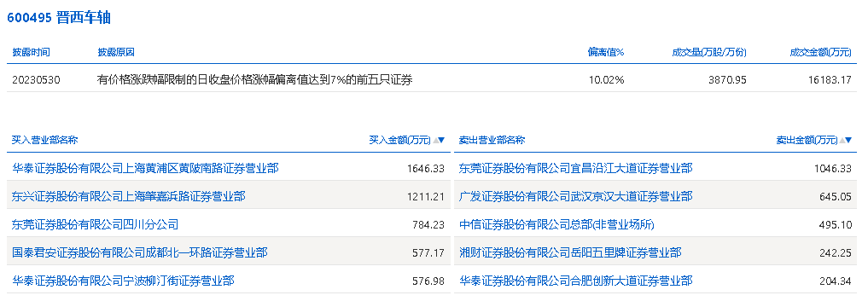Open 华泰证券合肥创新大道证券营业部 link
The width and height of the screenshot is (868, 307).
[x=576, y=281]
